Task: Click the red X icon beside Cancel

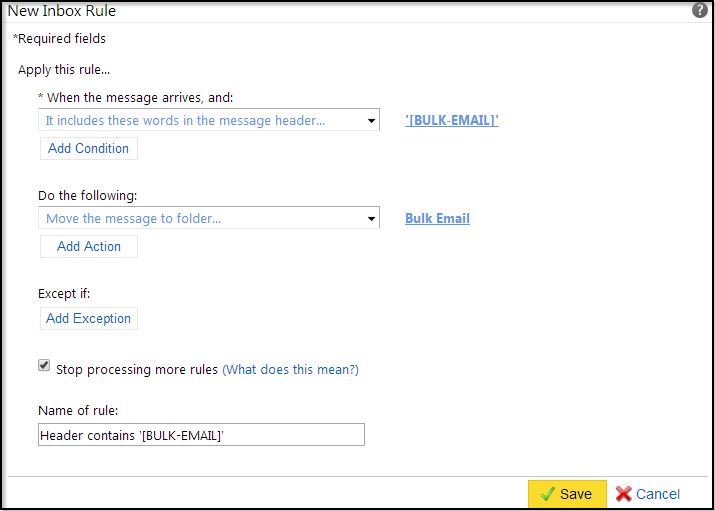Action: coord(624,494)
